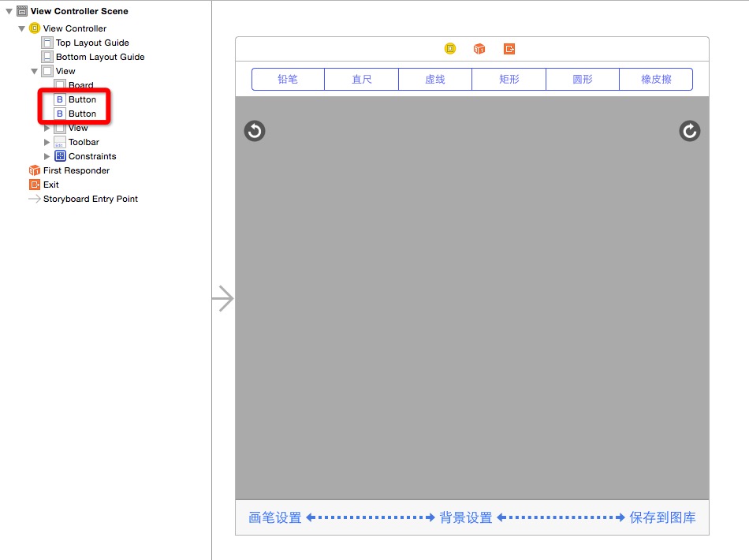Collapse the top-level View disclosure triangle
The height and width of the screenshot is (560, 749).
tap(35, 71)
